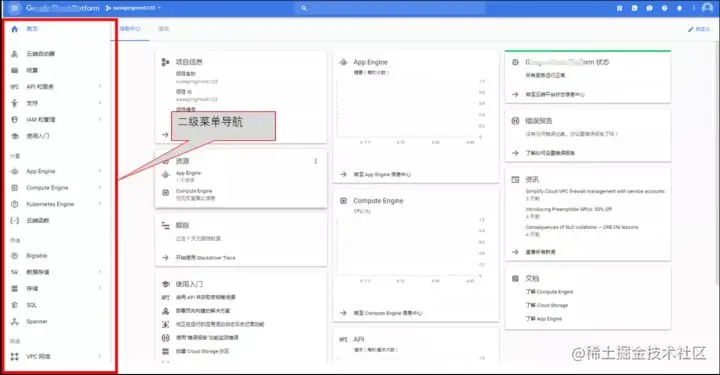
Task: Click the 云端函数 functions icon
Action: tap(14, 220)
